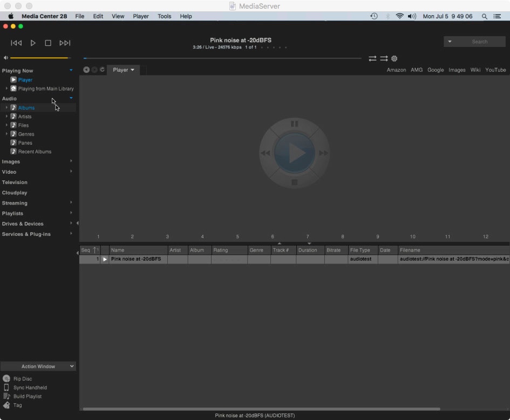Mute using the volume speaker icon

[x=5, y=58]
